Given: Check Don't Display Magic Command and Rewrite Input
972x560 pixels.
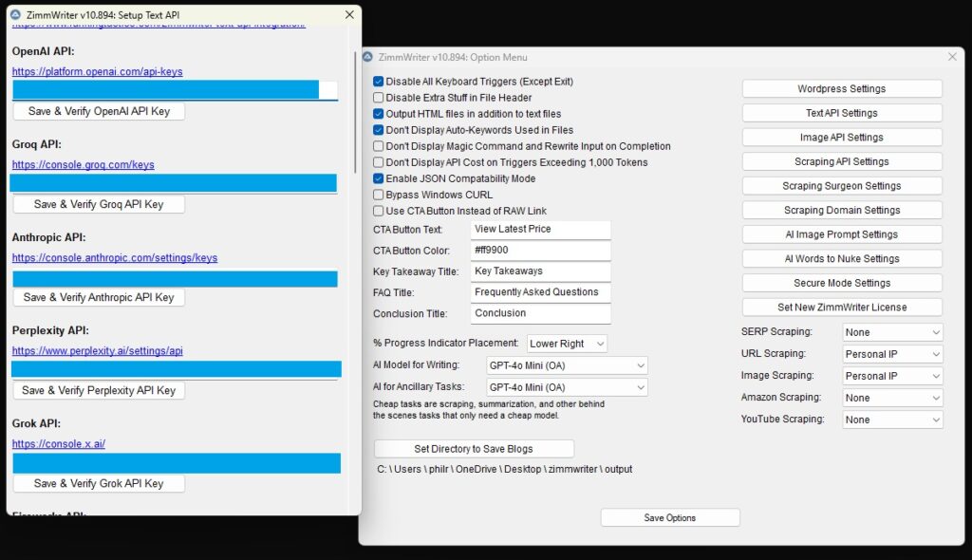Looking at the screenshot, I should click(378, 146).
